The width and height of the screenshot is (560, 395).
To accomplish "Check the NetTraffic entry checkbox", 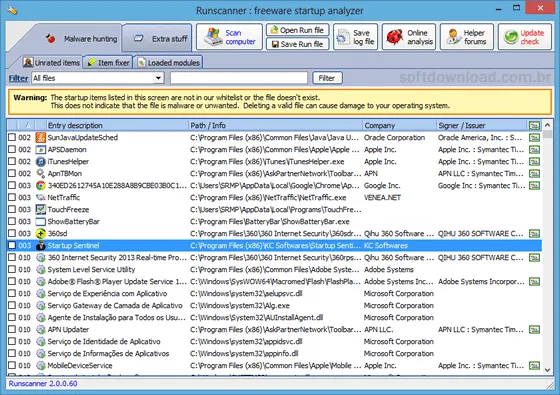I will (12, 198).
